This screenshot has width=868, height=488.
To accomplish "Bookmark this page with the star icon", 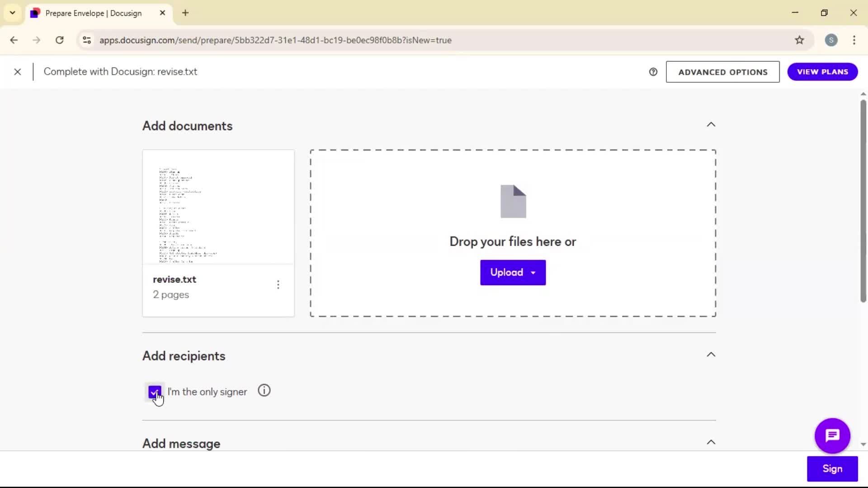I will pyautogui.click(x=799, y=40).
